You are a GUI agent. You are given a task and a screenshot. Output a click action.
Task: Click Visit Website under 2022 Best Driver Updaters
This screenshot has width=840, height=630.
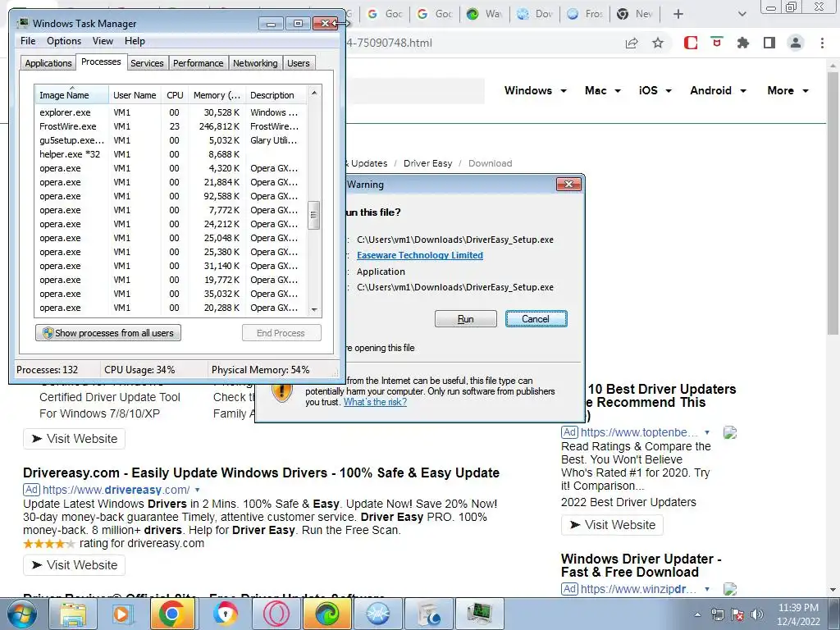612,525
